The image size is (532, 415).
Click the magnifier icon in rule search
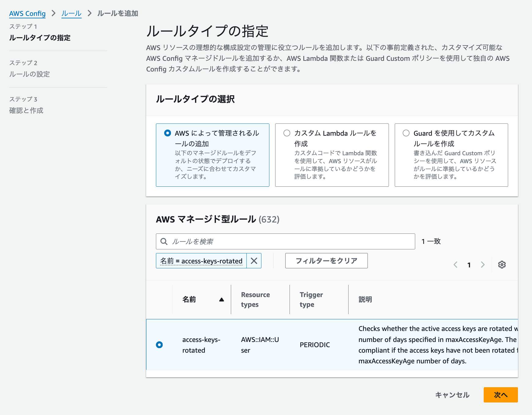164,241
